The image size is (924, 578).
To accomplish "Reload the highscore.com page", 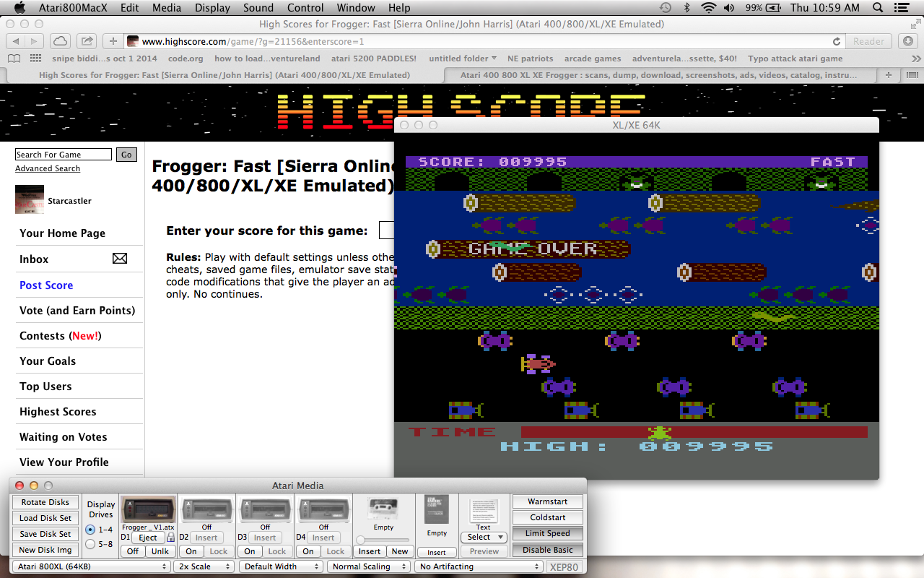I will [x=837, y=41].
